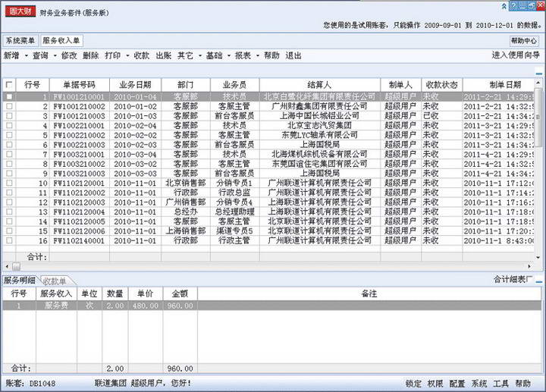Select the 服务明细 tab

[x=20, y=281]
